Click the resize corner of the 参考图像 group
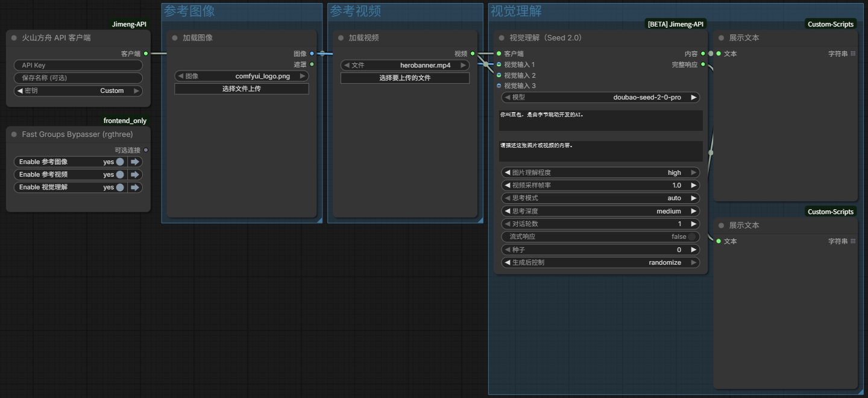The image size is (868, 398). [x=319, y=220]
